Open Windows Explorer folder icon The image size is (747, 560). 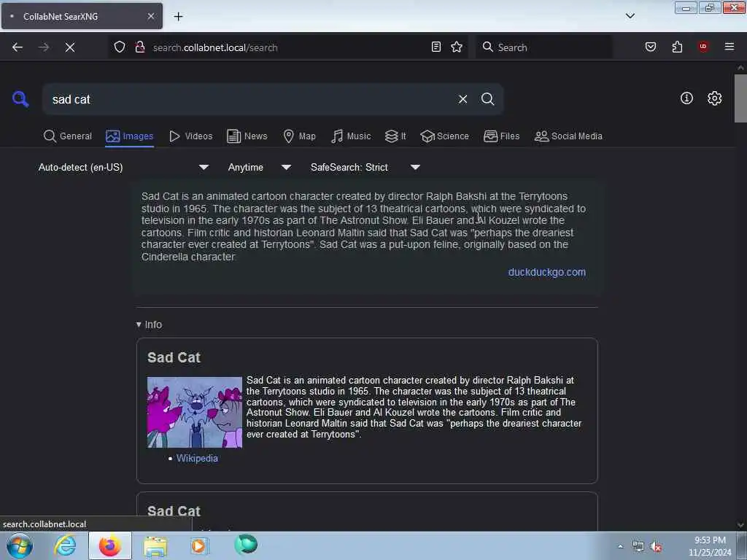pyautogui.click(x=155, y=545)
